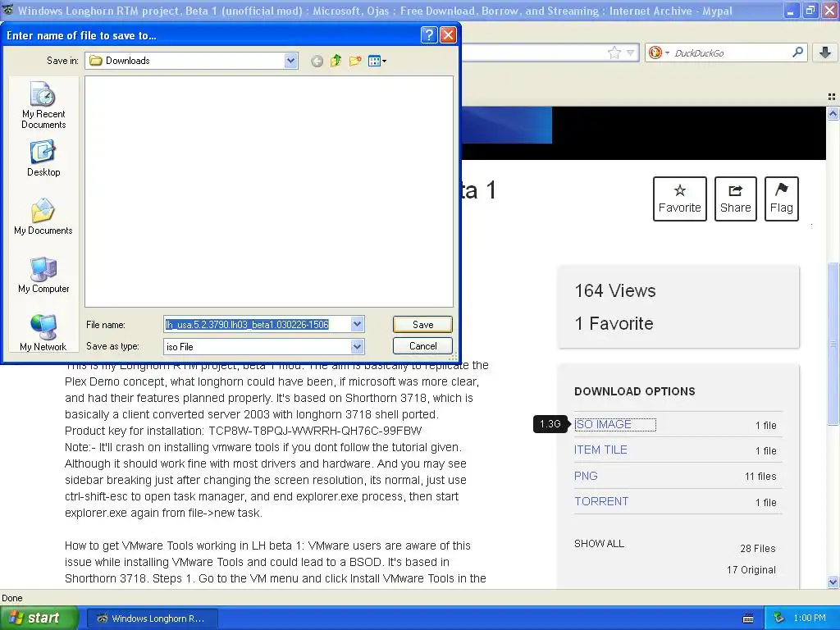
Task: Open DuckDuckGo search engine selector
Action: tap(659, 52)
